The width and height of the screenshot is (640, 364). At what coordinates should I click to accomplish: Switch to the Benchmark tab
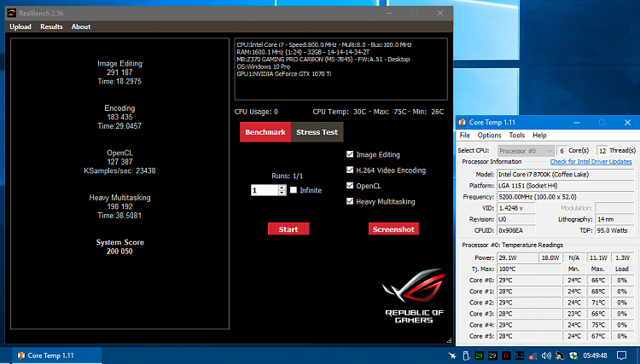[265, 132]
